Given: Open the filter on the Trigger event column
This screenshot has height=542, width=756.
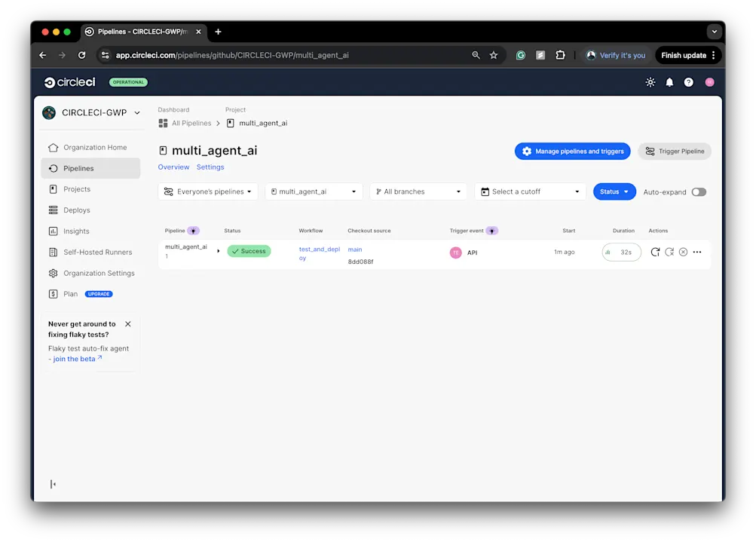Looking at the screenshot, I should pyautogui.click(x=492, y=230).
